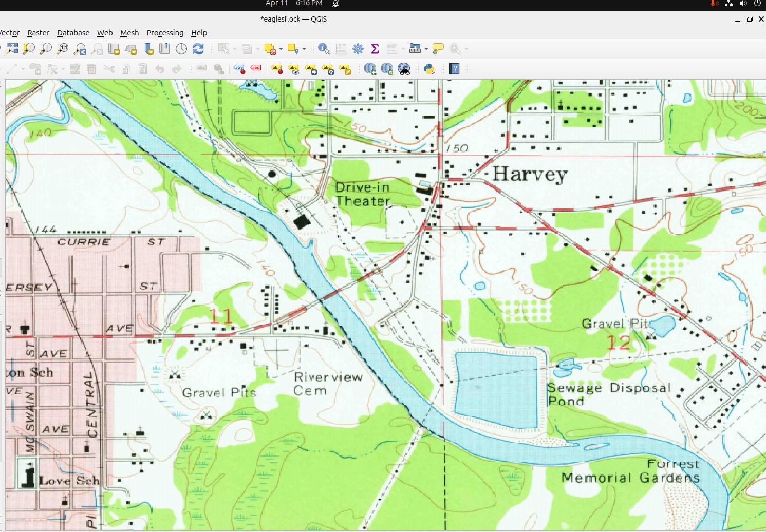Image resolution: width=766 pixels, height=532 pixels.
Task: Activate the Zoom Full extent tool
Action: [12, 49]
